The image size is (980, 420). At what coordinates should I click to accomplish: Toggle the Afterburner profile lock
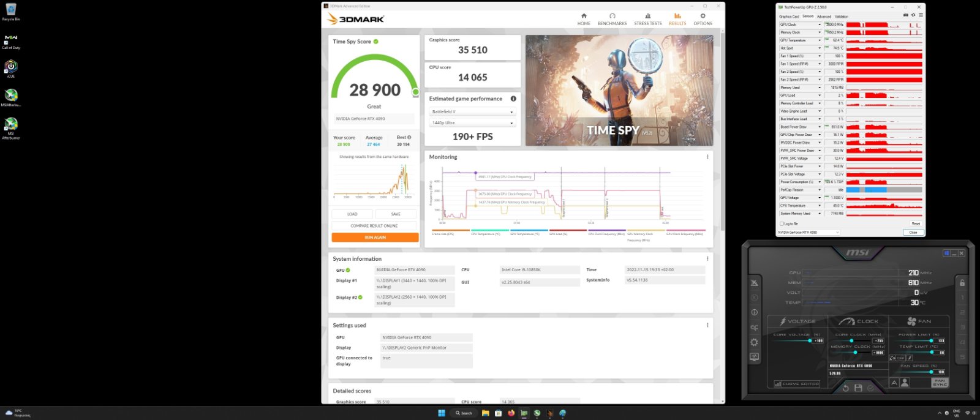pyautogui.click(x=962, y=283)
